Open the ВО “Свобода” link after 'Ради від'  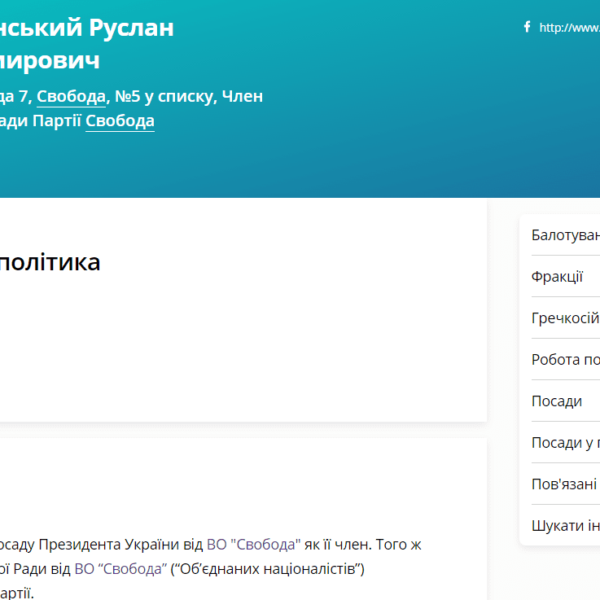coord(121,569)
